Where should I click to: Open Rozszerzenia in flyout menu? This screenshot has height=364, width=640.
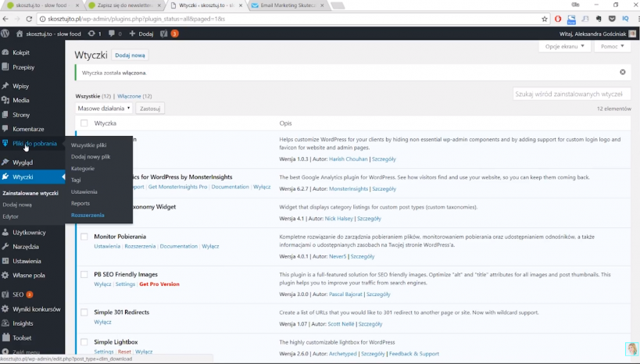click(88, 215)
